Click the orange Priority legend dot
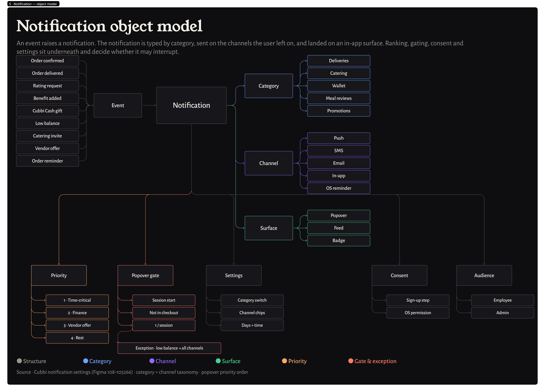 pyautogui.click(x=285, y=361)
